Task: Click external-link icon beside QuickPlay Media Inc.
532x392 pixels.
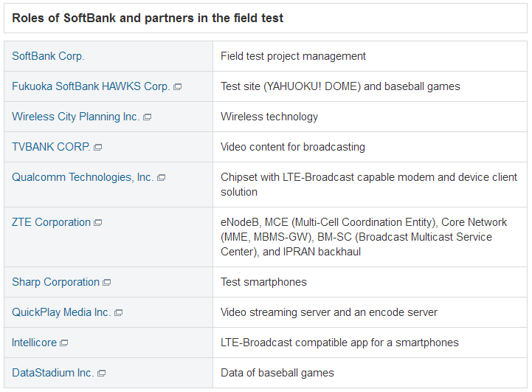Action: click(x=119, y=313)
